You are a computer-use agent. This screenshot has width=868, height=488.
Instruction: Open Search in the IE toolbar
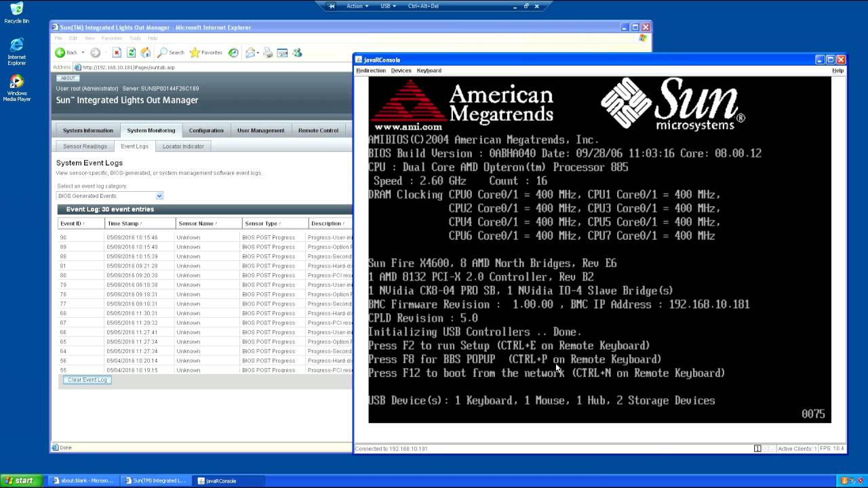tap(171, 52)
